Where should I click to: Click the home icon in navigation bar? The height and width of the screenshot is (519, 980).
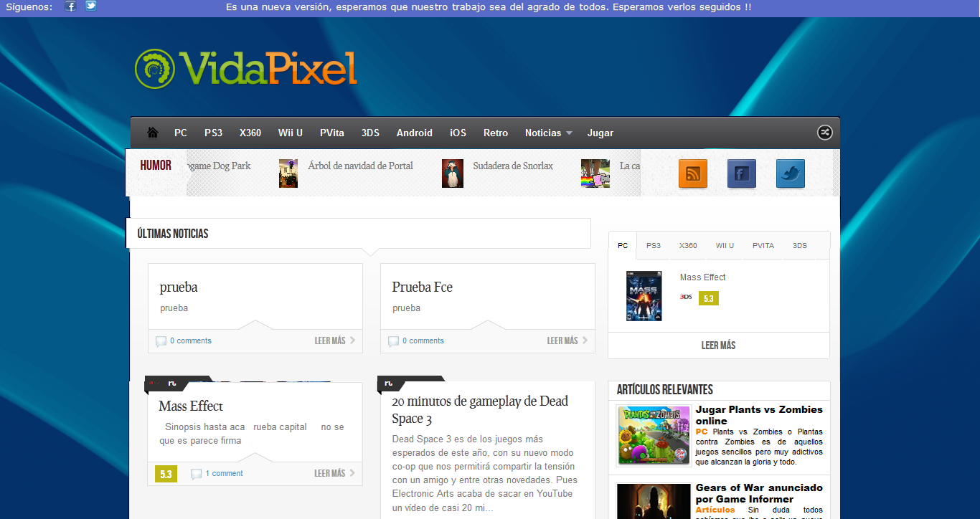click(152, 133)
